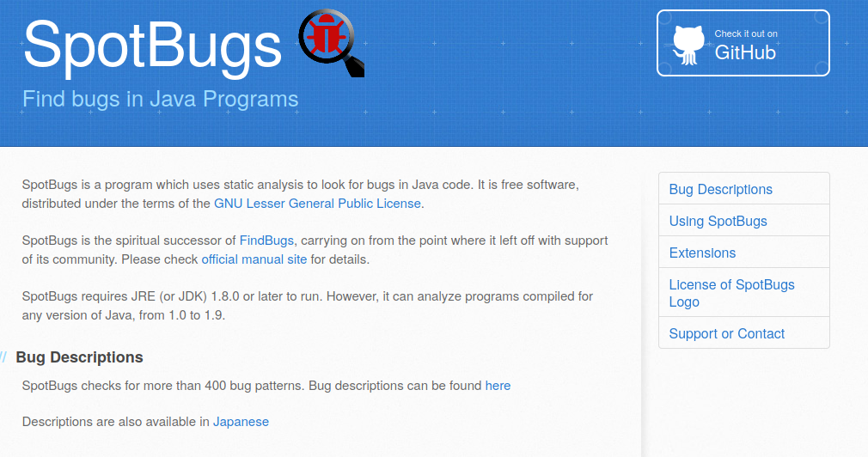Screen dimensions: 868x457
Task: Click the SpotBugs bug magnifier logo
Action: [x=332, y=43]
